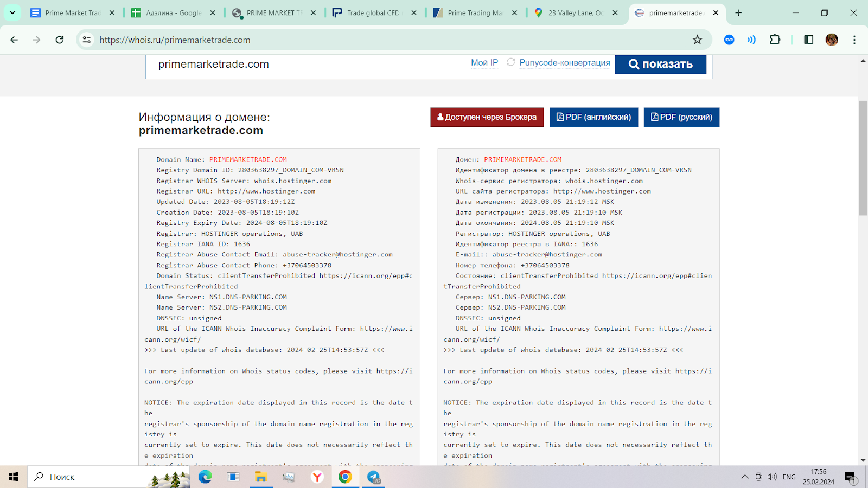Go back to previous page
868x488 pixels.
pyautogui.click(x=14, y=40)
